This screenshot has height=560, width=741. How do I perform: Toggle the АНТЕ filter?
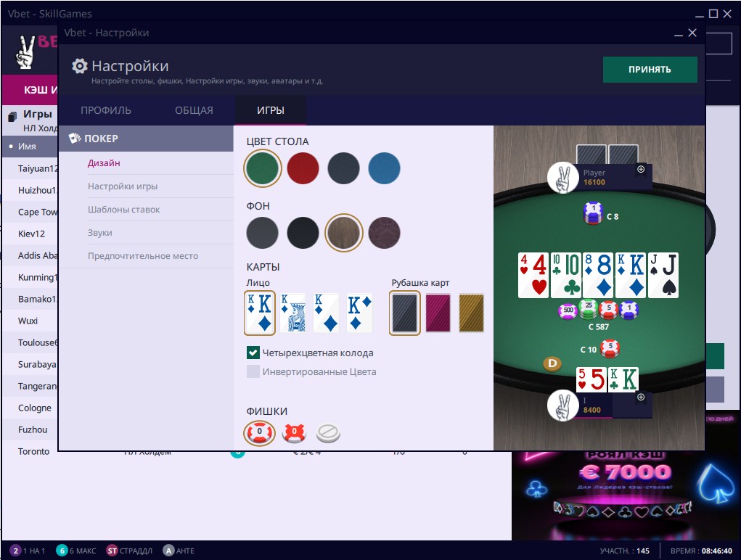179,551
